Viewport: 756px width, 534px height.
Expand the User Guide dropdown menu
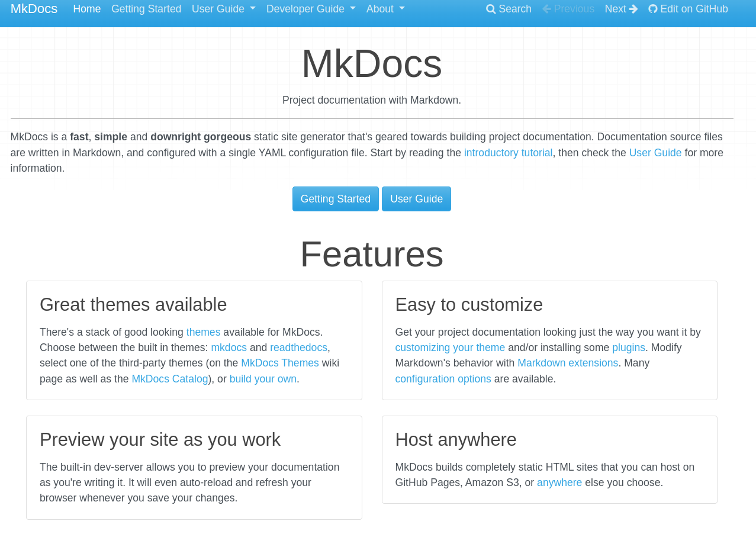[x=223, y=9]
